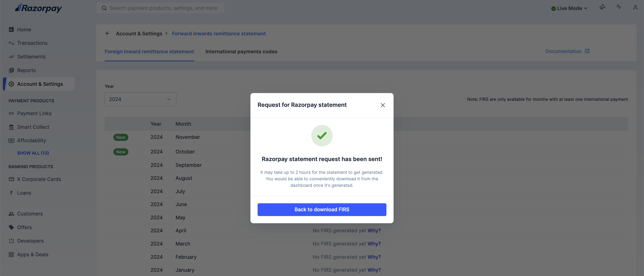The width and height of the screenshot is (644, 276).
Task: Click the Account & Settings gear icon
Action: pos(11,84)
